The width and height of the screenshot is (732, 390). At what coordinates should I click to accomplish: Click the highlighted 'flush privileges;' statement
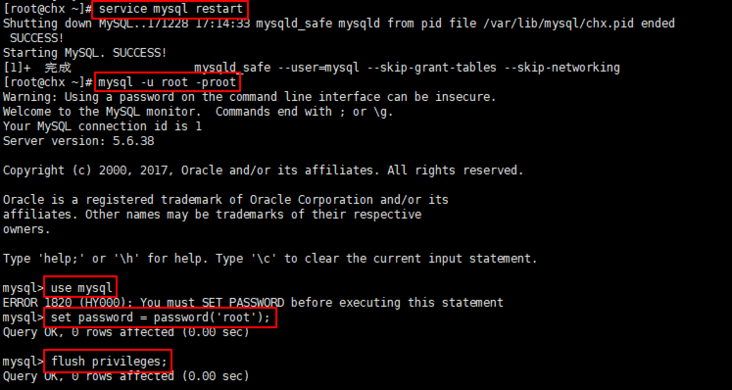tap(108, 361)
